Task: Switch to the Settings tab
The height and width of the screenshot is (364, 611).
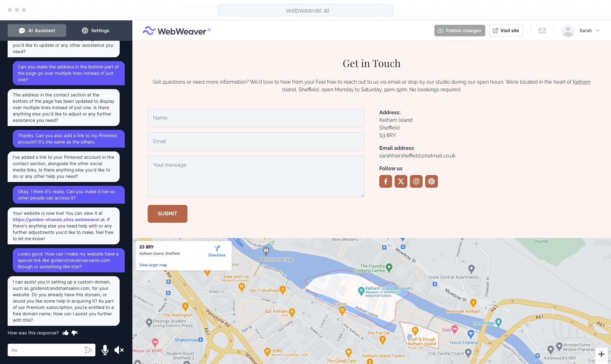Action: click(x=95, y=31)
